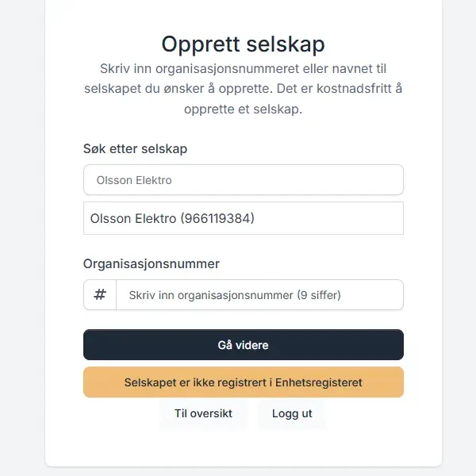Click the instruction paragraph below the heading
Screen dimensions: 476x476
pos(243,89)
